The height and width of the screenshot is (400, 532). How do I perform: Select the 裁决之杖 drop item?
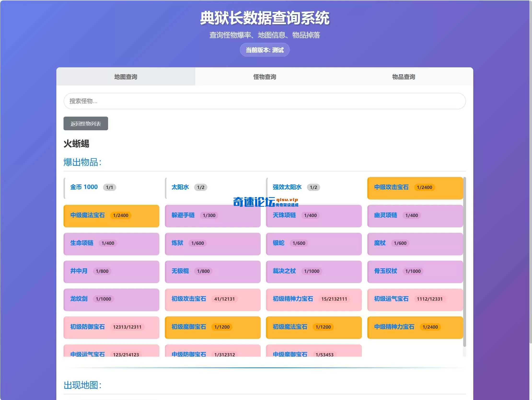314,272
